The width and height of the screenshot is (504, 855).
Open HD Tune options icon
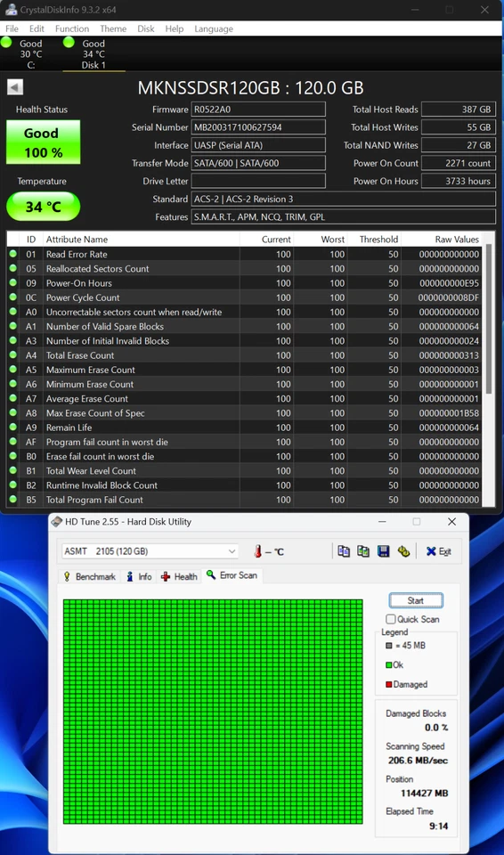point(403,550)
